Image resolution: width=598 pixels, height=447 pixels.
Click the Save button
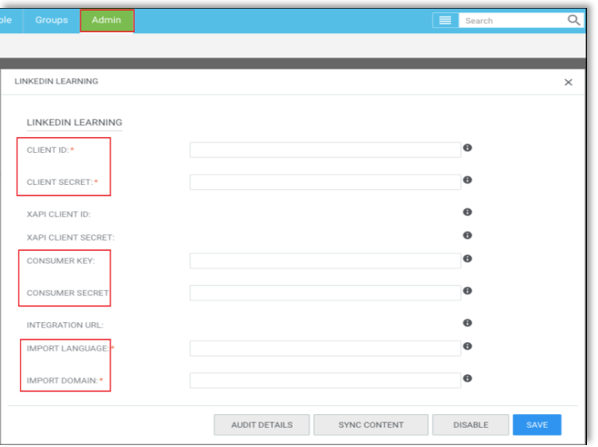pyautogui.click(x=537, y=424)
